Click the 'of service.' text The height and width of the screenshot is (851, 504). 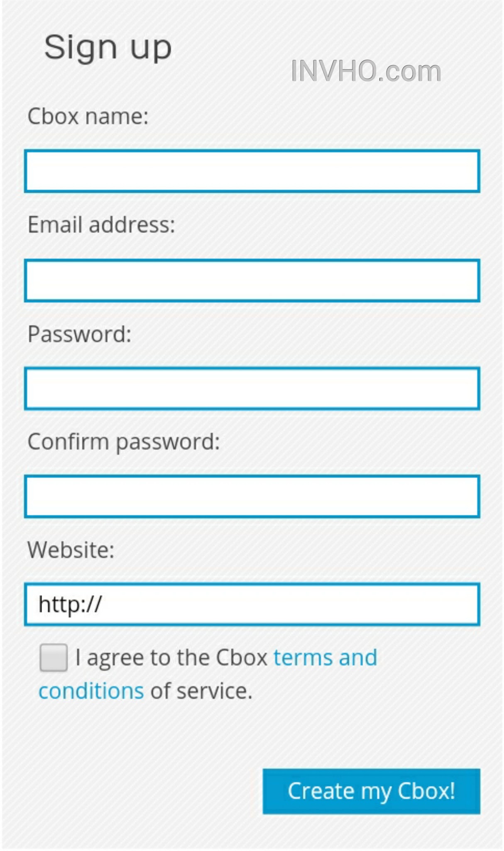(201, 691)
